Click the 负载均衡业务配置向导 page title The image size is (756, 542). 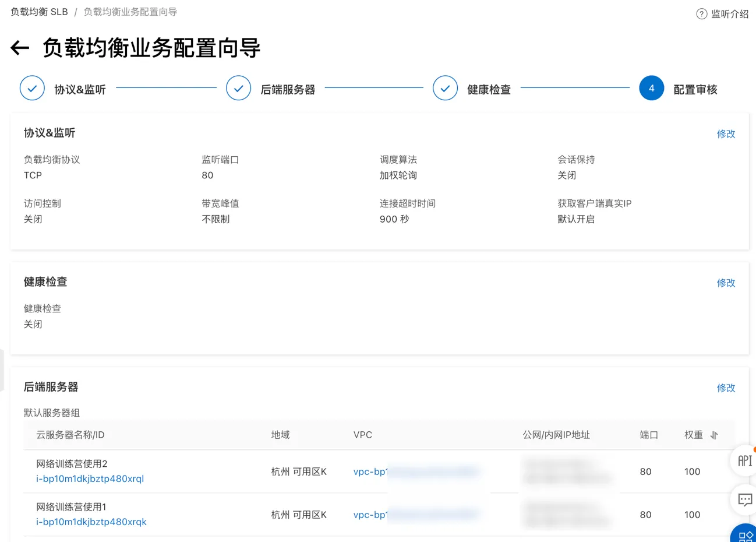pyautogui.click(x=151, y=48)
